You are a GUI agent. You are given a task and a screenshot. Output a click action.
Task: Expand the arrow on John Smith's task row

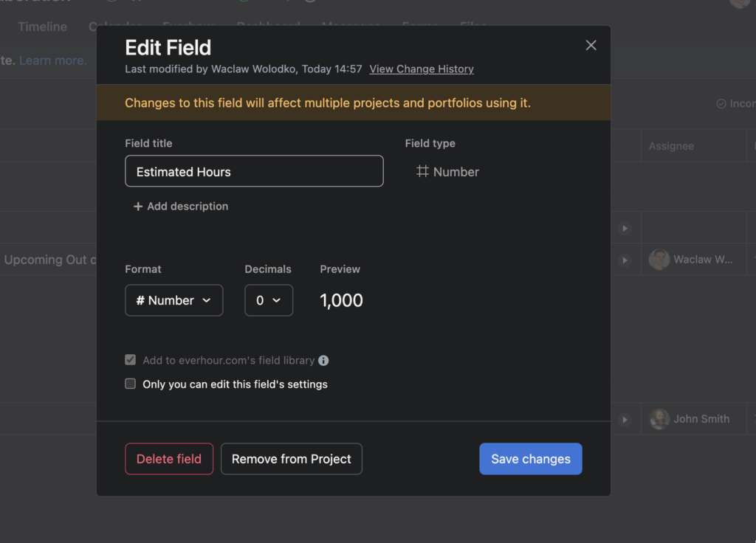click(x=625, y=418)
